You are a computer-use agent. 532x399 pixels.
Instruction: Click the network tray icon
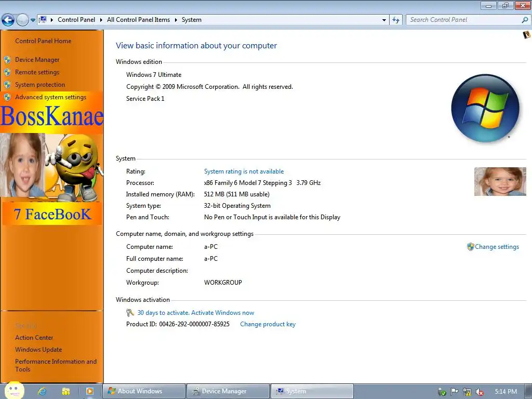[x=467, y=392]
